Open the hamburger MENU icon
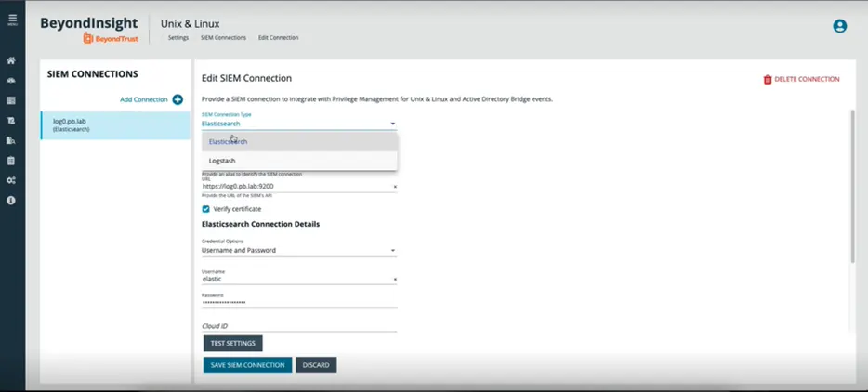This screenshot has width=868, height=392. [x=12, y=20]
